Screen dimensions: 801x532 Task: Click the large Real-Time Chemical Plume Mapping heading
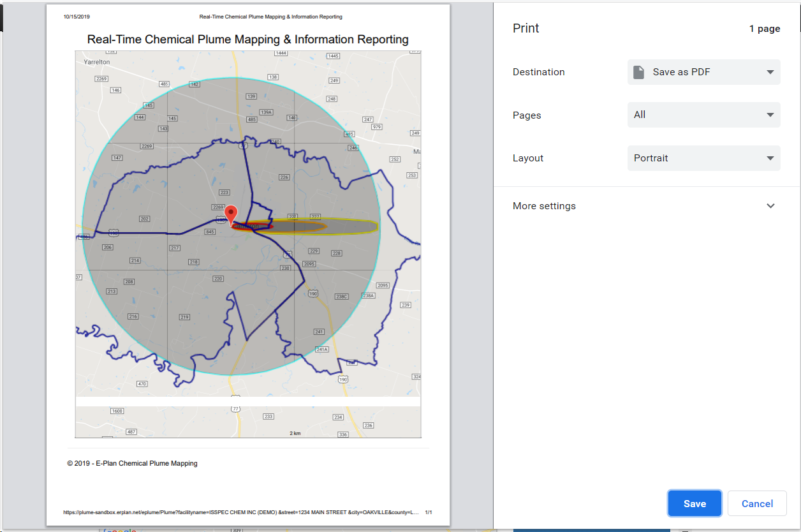pyautogui.click(x=247, y=40)
